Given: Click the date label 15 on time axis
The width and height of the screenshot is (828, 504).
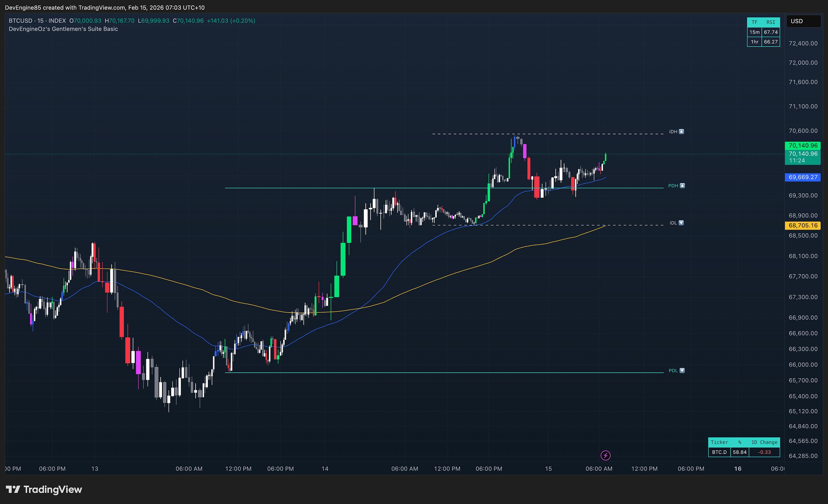Looking at the screenshot, I should click(x=548, y=469).
